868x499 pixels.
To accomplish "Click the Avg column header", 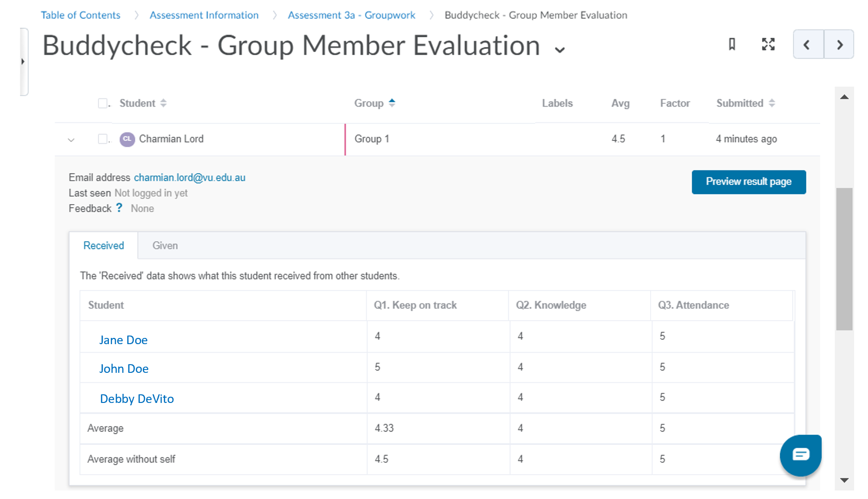I will click(621, 103).
